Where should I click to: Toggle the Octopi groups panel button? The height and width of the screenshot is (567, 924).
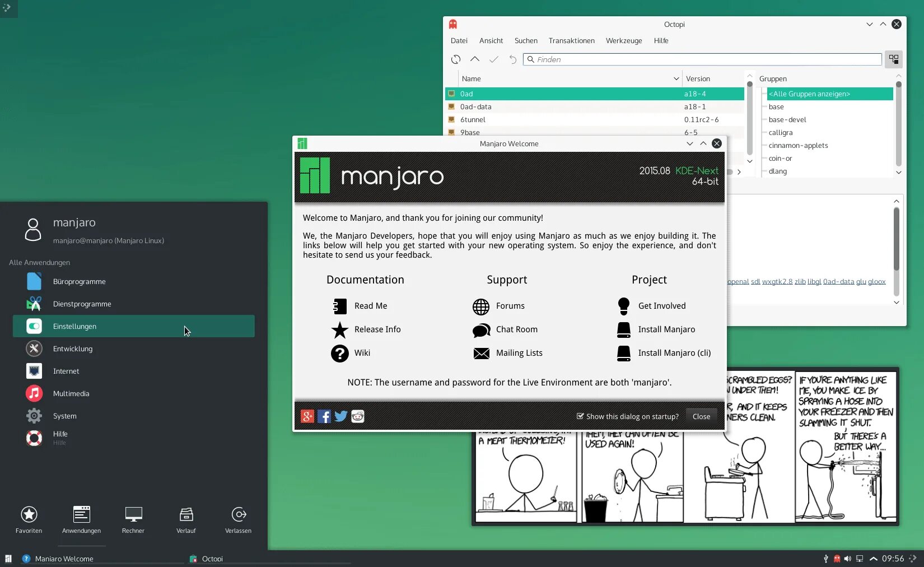click(x=894, y=59)
